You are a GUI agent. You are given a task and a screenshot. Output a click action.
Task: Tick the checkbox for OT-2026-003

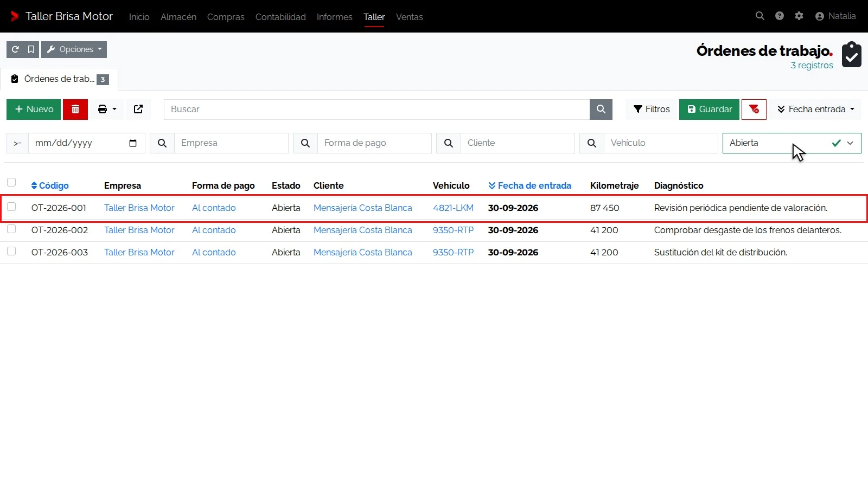click(11, 251)
